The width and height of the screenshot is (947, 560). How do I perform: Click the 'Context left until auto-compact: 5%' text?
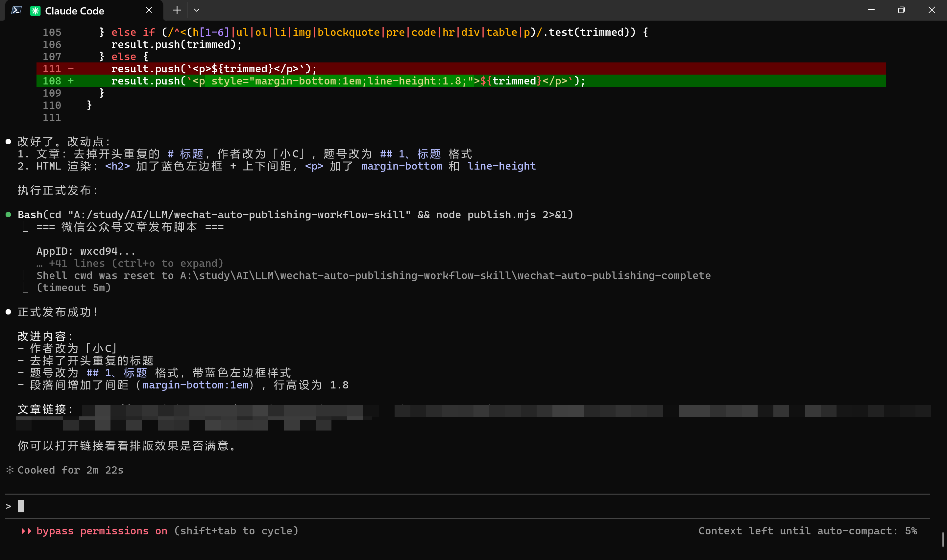(x=807, y=531)
